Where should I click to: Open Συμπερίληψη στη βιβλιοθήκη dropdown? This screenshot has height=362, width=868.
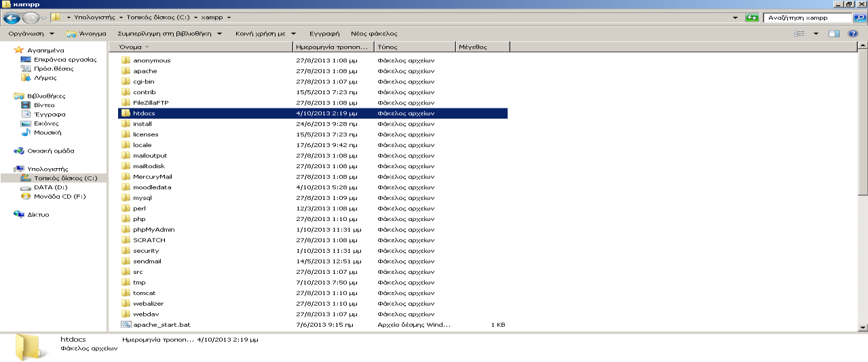[x=170, y=33]
